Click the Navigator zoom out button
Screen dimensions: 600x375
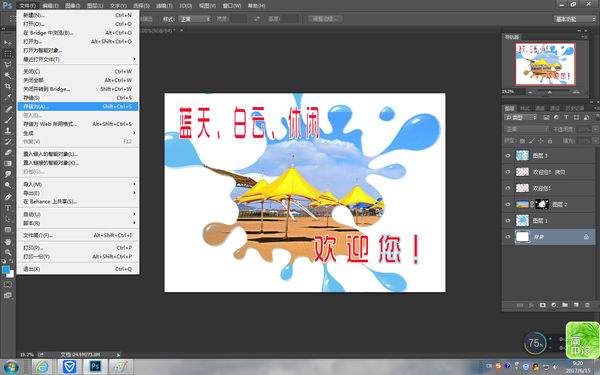(x=530, y=92)
